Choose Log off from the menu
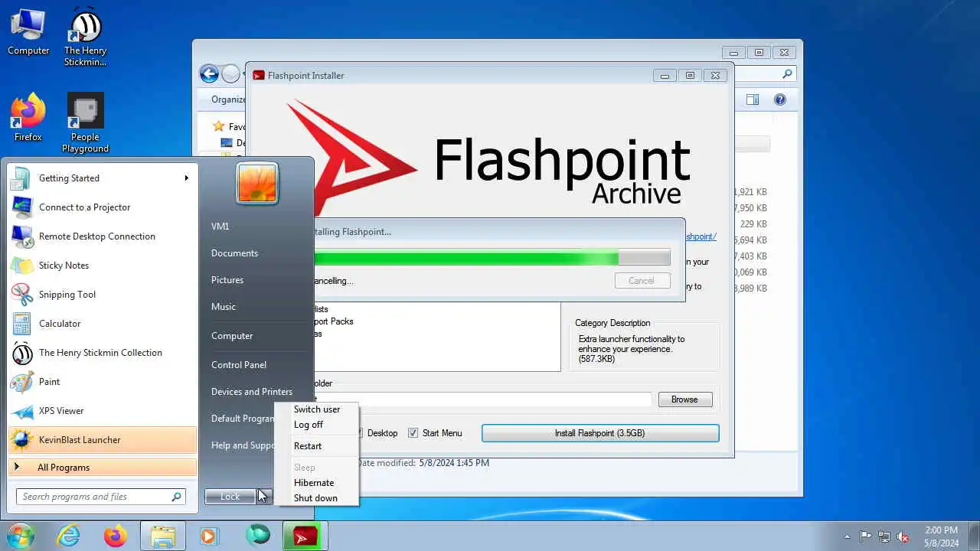 click(x=316, y=425)
